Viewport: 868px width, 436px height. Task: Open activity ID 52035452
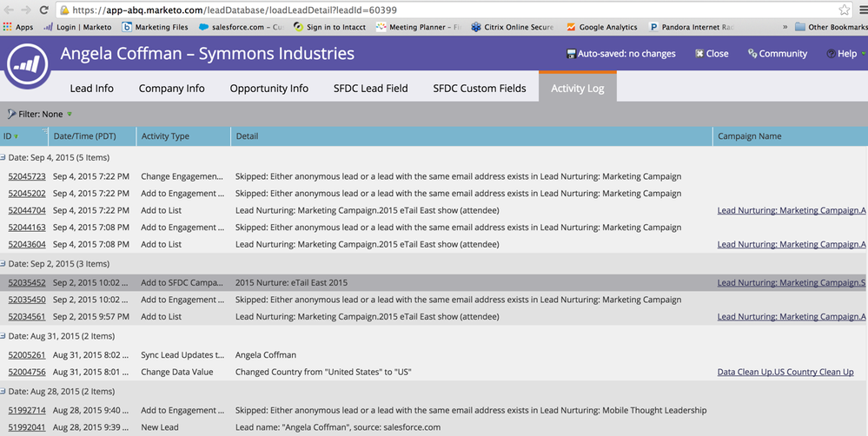click(x=27, y=283)
